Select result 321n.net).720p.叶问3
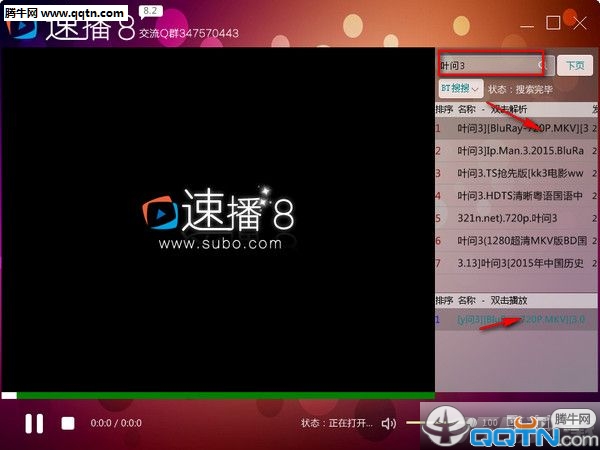The image size is (600, 450). tap(517, 218)
